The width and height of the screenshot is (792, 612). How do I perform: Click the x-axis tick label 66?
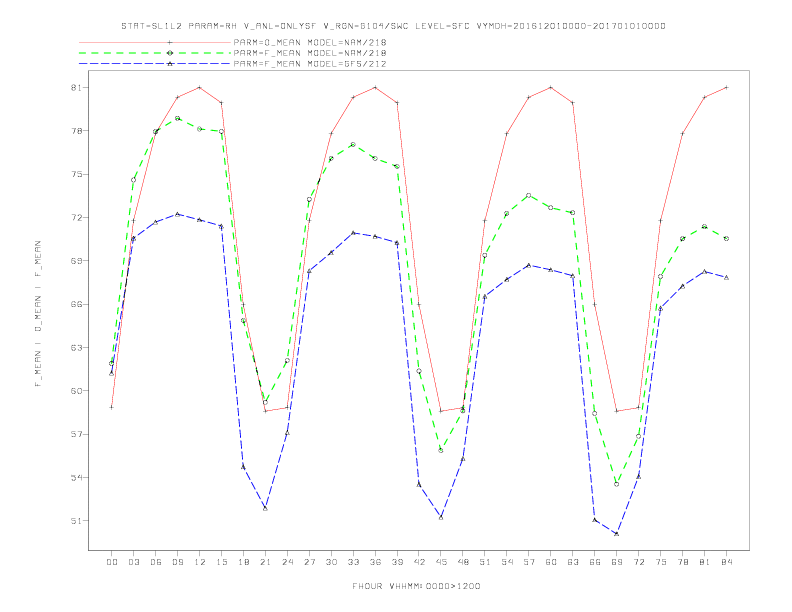coord(595,562)
